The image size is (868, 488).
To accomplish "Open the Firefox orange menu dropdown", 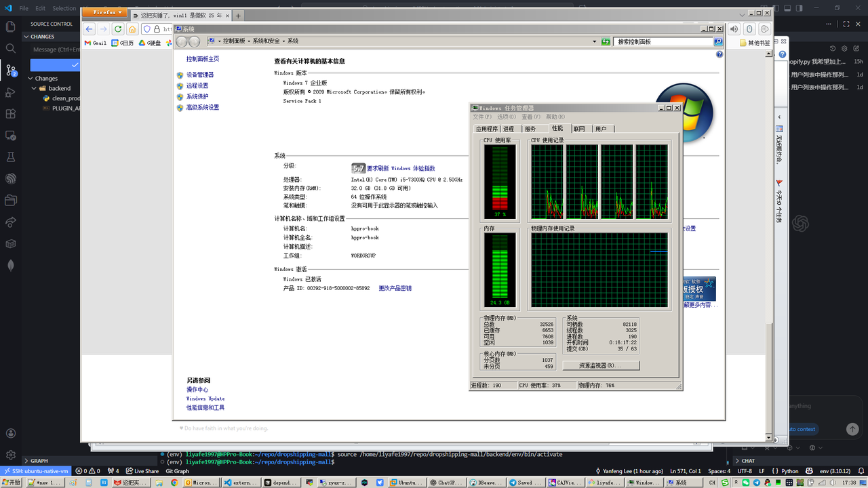I will point(104,12).
